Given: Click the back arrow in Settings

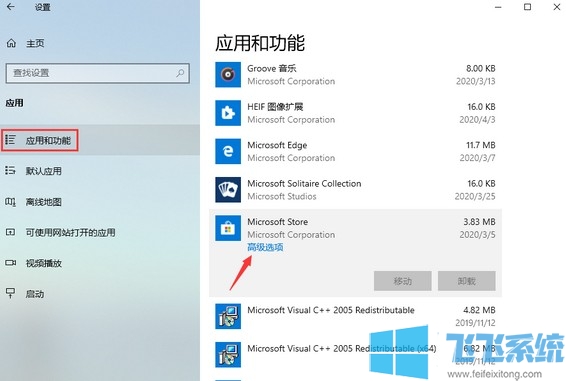Looking at the screenshot, I should [10, 7].
